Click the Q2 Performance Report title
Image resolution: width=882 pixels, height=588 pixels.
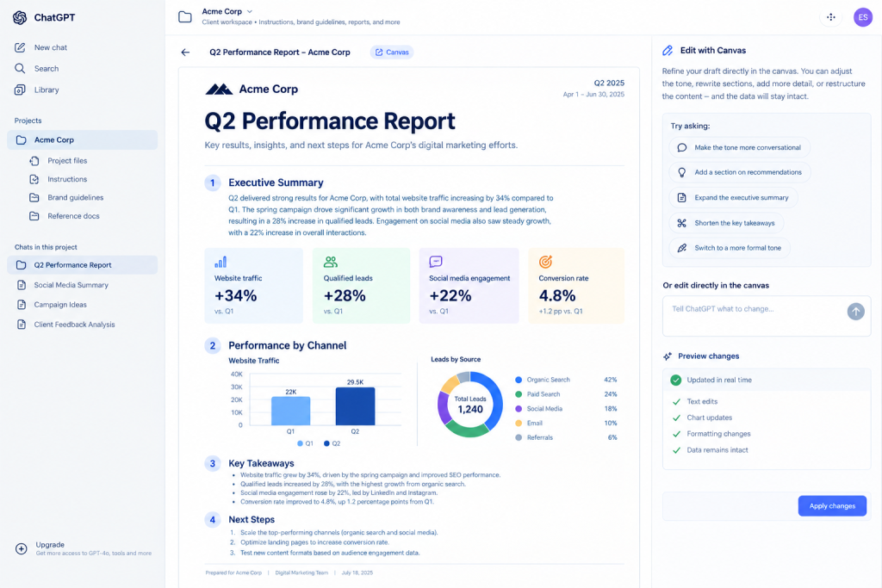pos(330,121)
